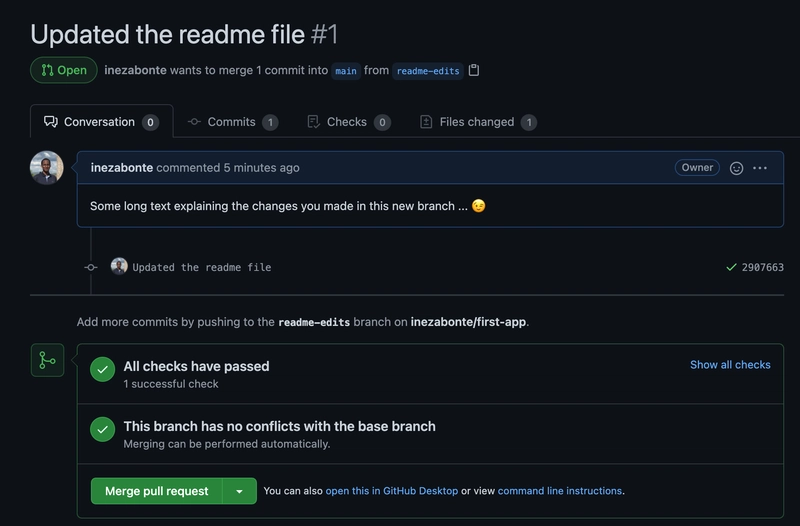Expand the merge method dropdown arrow
Screen dimensions: 800x526
(239, 491)
